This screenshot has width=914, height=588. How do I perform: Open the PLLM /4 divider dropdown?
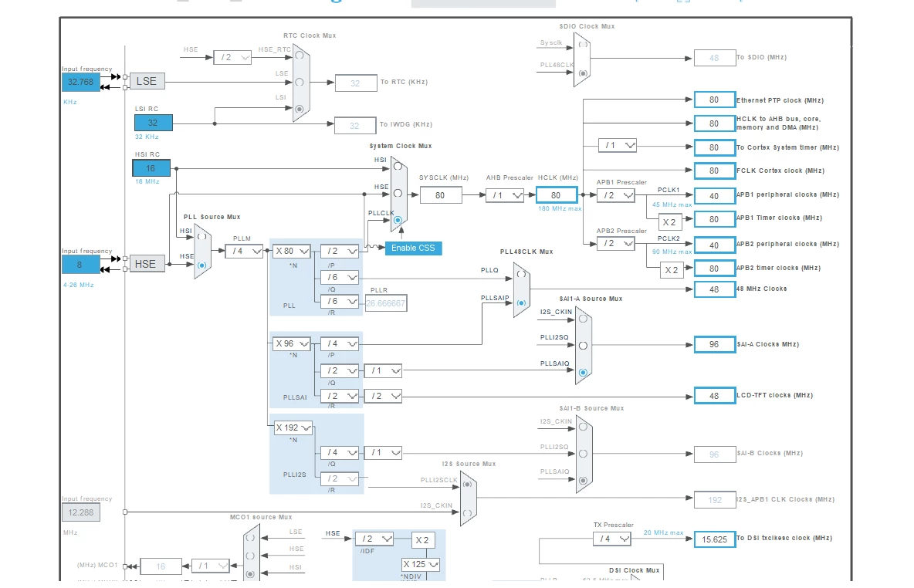244,251
